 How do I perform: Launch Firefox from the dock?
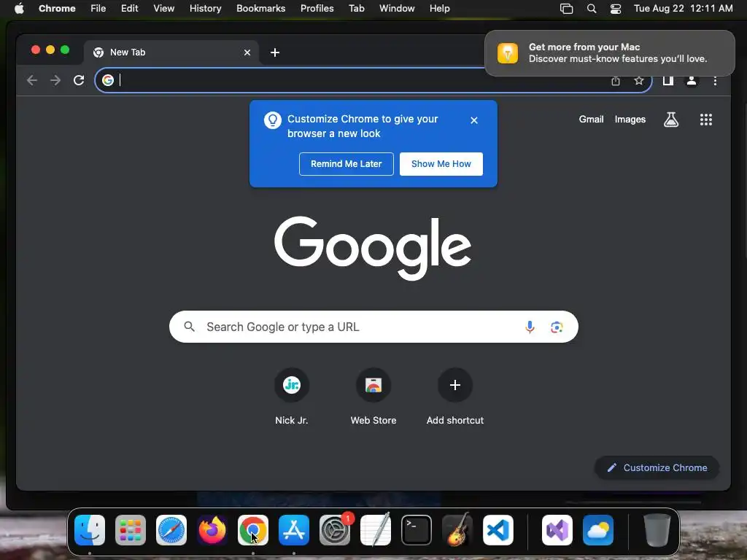pyautogui.click(x=212, y=530)
